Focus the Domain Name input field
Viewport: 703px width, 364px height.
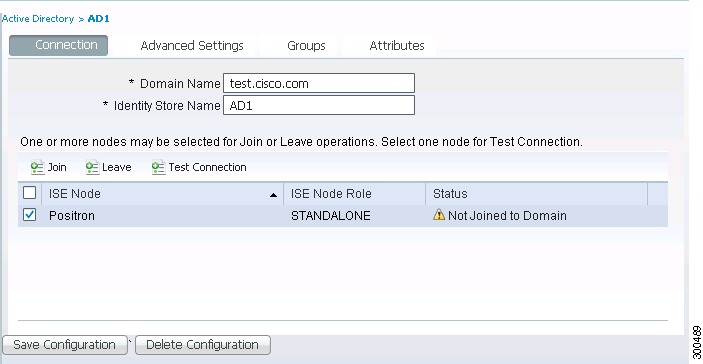click(319, 83)
